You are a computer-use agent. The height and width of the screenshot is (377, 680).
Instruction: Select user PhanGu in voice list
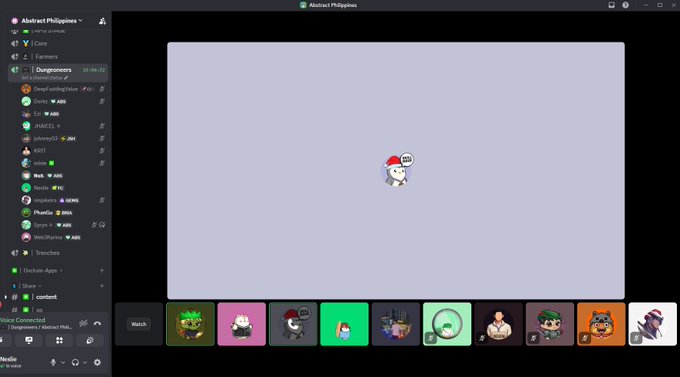[x=63, y=213]
